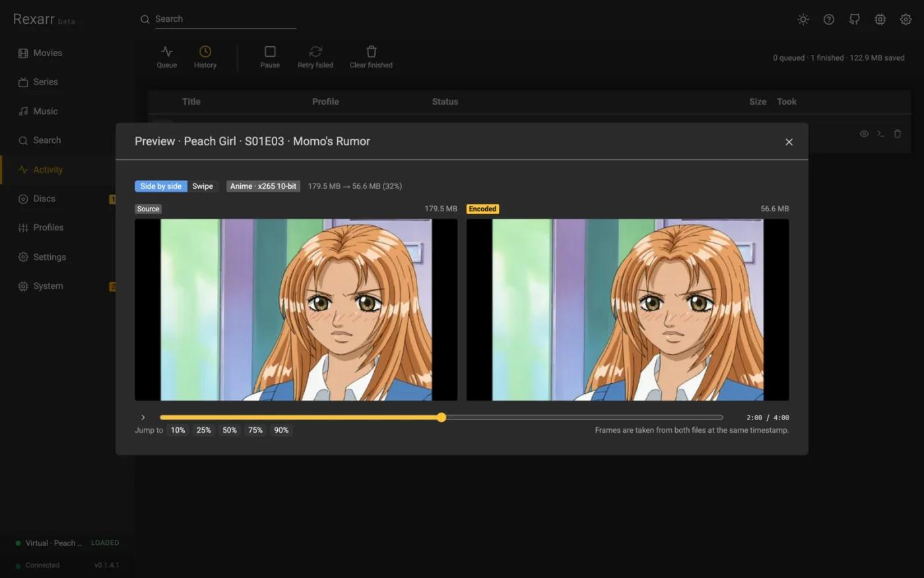Switch to the Queue tab
924x578 pixels.
[x=167, y=57]
